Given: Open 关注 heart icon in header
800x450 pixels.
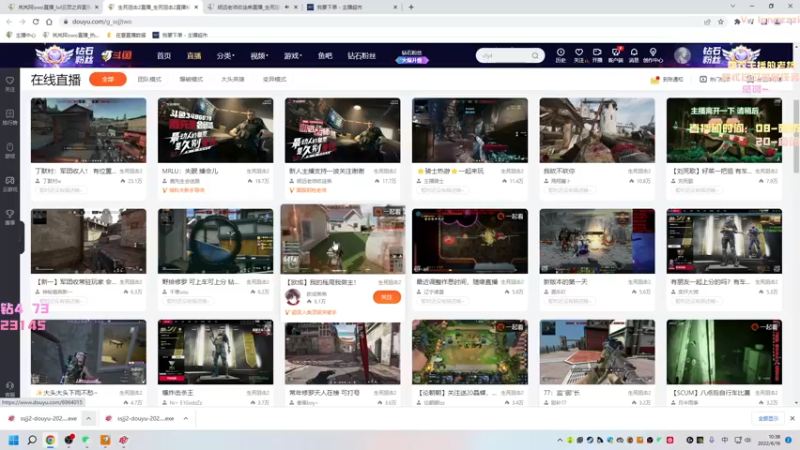Looking at the screenshot, I should pos(579,55).
